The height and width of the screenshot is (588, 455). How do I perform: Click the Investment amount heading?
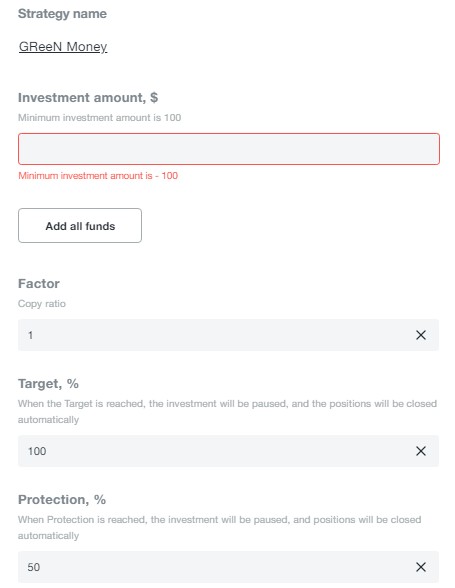pyautogui.click(x=88, y=98)
